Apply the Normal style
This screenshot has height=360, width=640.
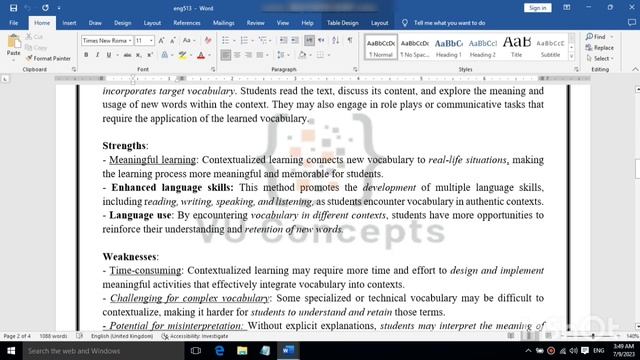coord(380,47)
